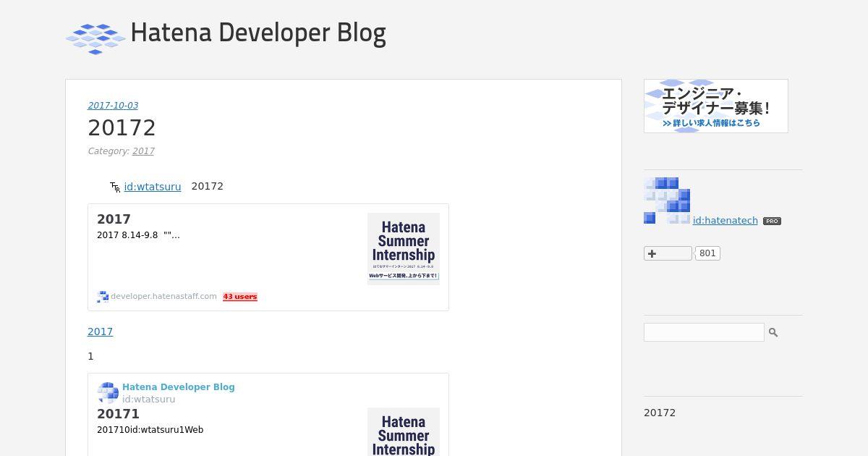Click the hatenatech profile avatar image
The image size is (868, 456).
coord(667,200)
